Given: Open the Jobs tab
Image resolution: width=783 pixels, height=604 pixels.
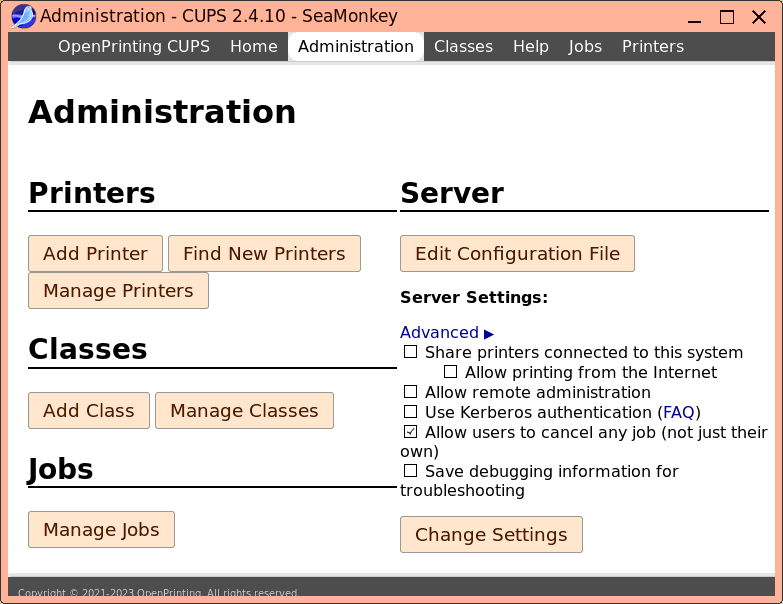Looking at the screenshot, I should coord(585,46).
